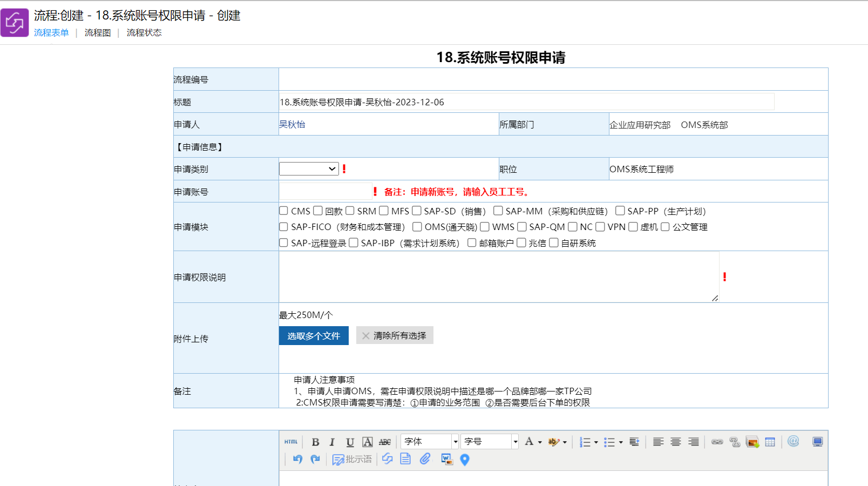Expand bulleted list style arrow
868x486 pixels.
coord(621,442)
